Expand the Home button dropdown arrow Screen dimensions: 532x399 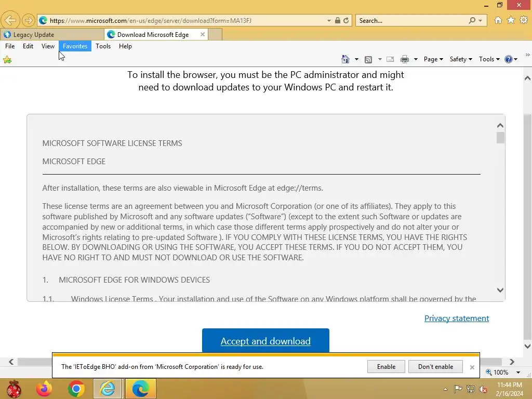click(x=356, y=59)
